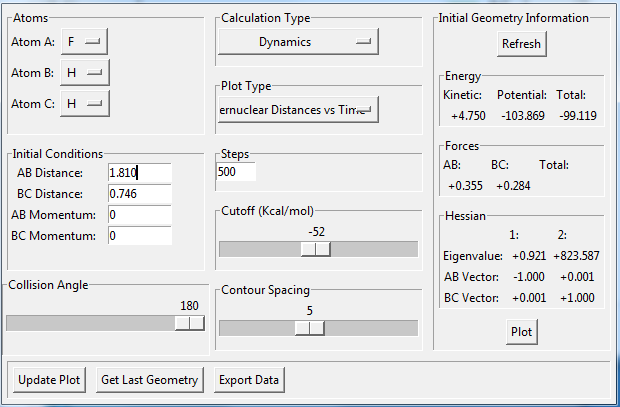Viewport: 620px width, 407px height.
Task: Click Get Last Geometry button
Action: pos(150,380)
